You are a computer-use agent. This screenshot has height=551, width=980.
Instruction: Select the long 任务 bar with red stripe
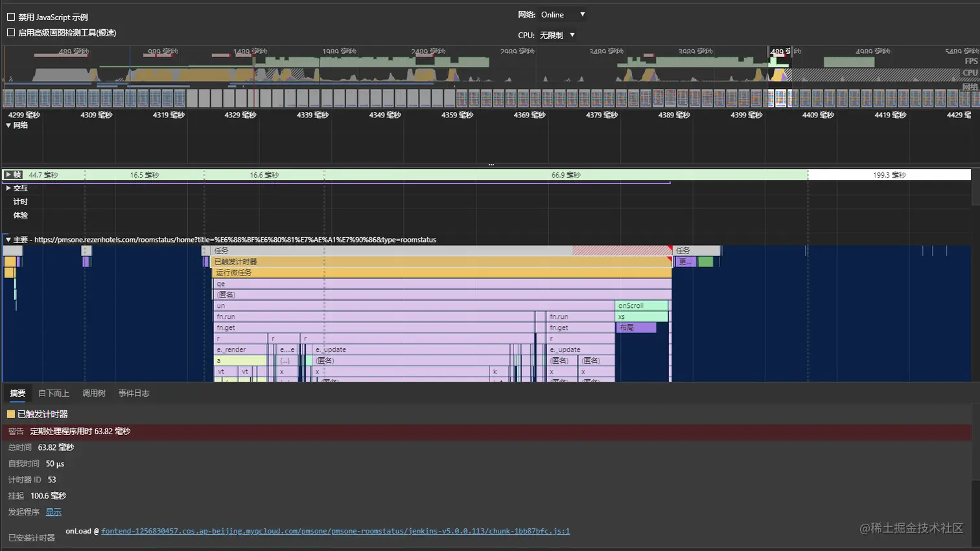[442, 250]
